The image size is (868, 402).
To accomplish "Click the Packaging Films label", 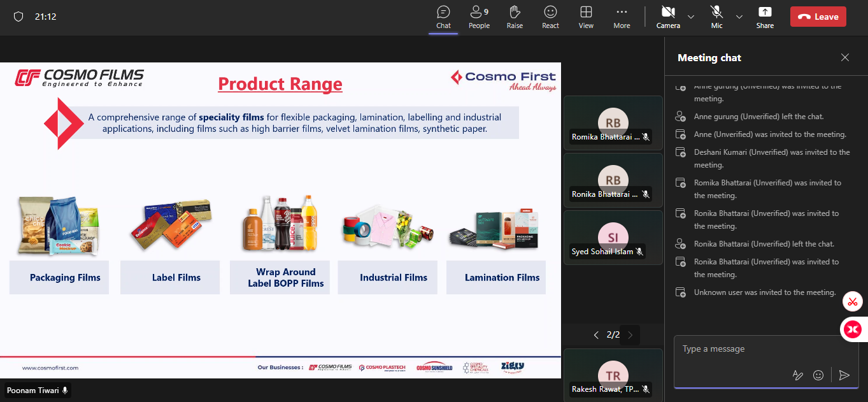I will click(x=65, y=277).
